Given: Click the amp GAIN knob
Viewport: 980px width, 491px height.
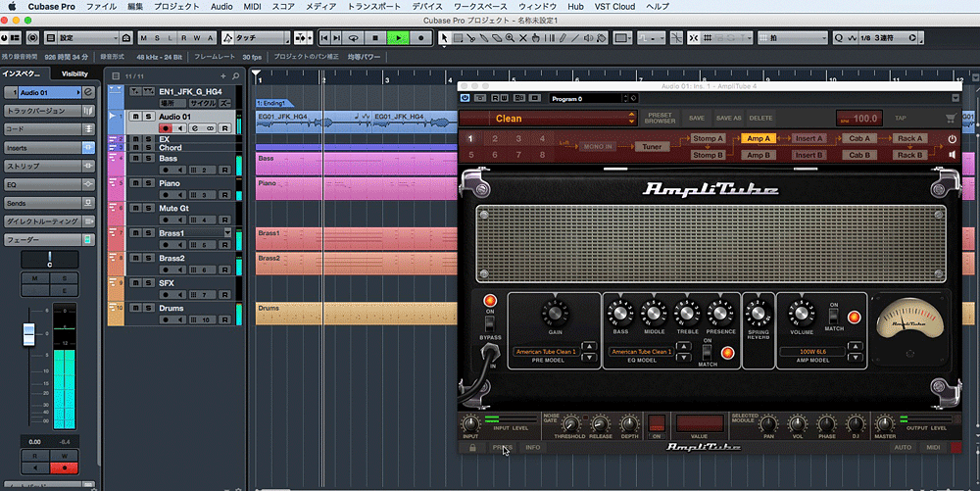Looking at the screenshot, I should [x=555, y=313].
